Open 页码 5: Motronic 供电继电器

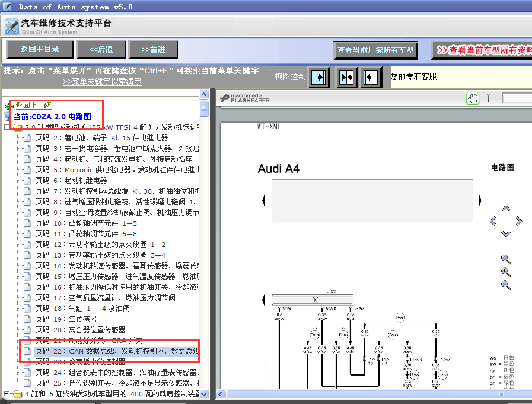point(117,170)
